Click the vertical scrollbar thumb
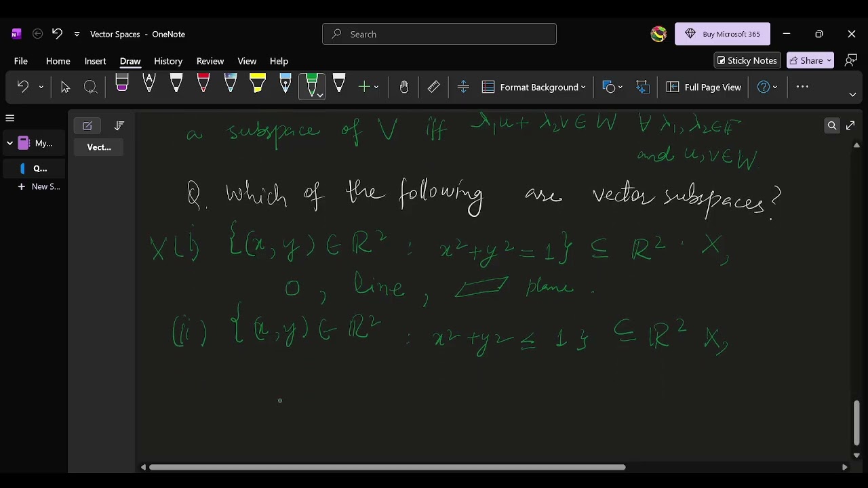The height and width of the screenshot is (488, 868). (856, 423)
